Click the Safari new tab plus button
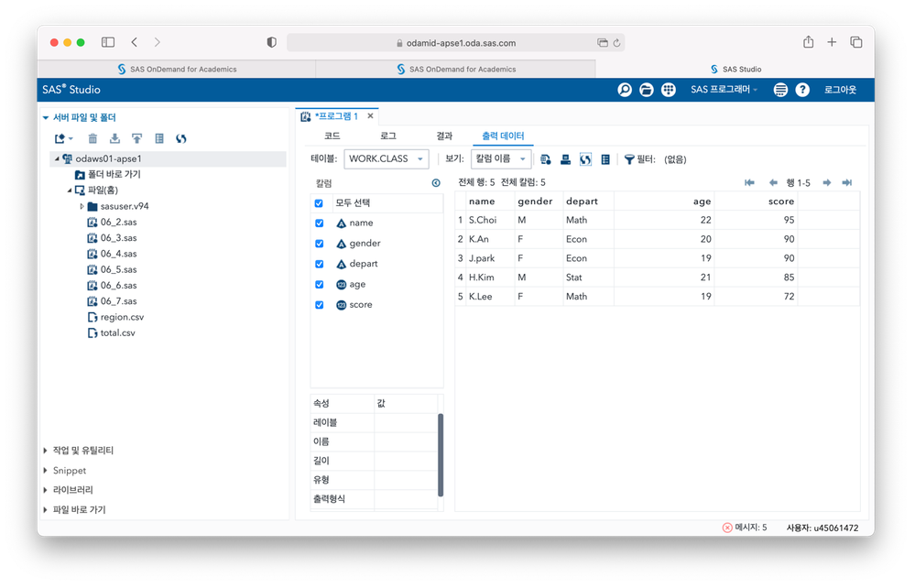Screen dimensions: 915x588 pos(832,42)
